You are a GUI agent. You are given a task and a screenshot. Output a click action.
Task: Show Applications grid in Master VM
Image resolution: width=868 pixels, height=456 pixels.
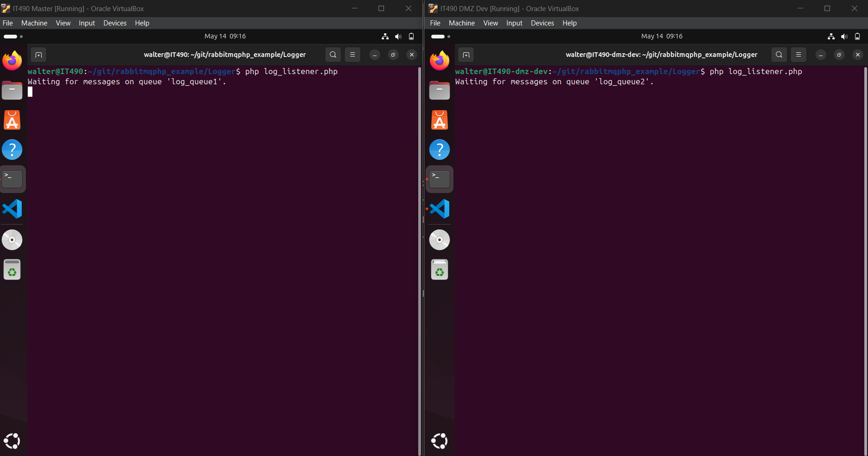point(12,441)
